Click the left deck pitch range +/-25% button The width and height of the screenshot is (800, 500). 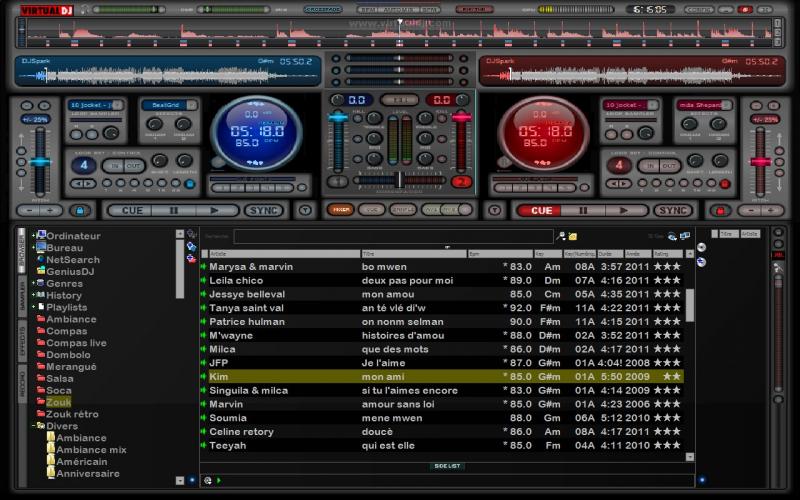[x=35, y=119]
